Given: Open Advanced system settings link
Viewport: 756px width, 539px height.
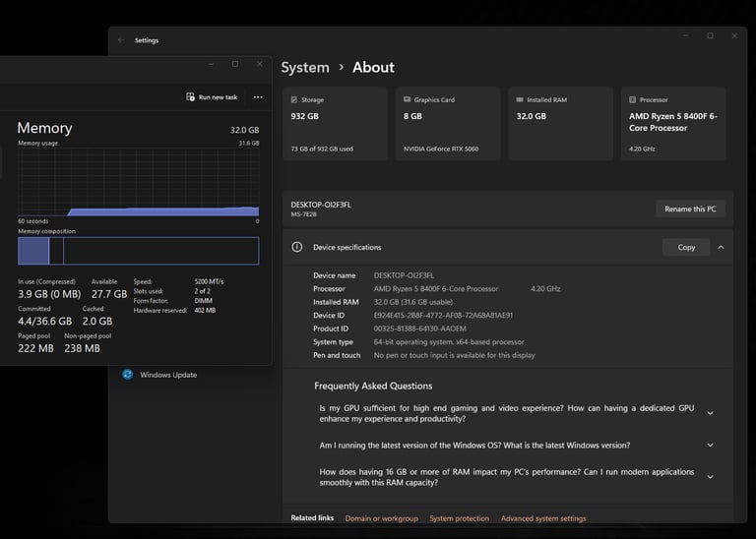Looking at the screenshot, I should click(x=543, y=518).
